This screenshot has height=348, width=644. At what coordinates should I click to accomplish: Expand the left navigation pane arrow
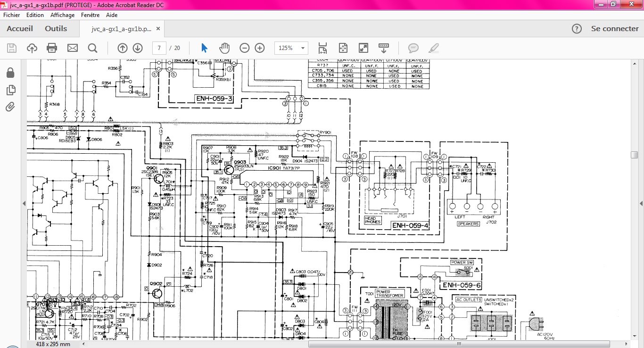[24, 203]
